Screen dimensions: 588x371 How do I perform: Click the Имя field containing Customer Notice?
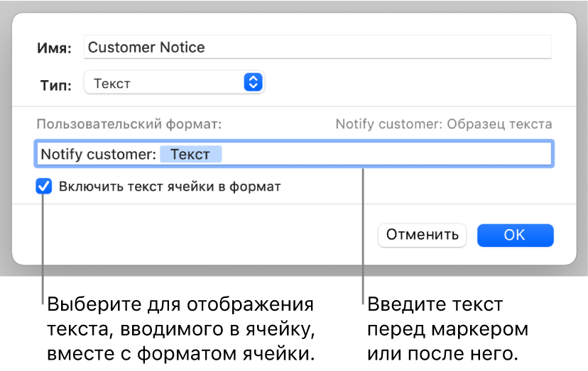point(317,47)
